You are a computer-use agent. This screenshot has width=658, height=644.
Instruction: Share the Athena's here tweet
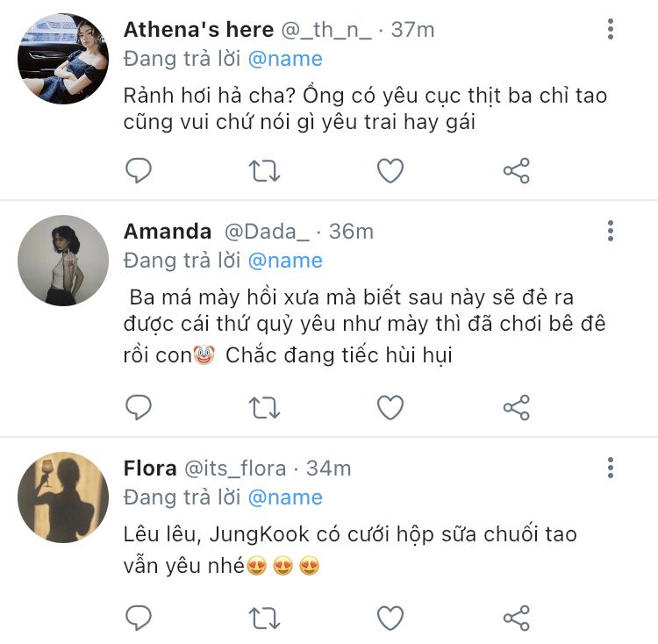pos(517,170)
